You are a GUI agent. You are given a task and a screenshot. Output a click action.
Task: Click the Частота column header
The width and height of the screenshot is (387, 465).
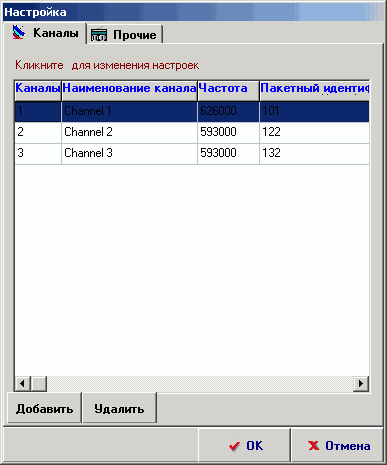coord(228,90)
